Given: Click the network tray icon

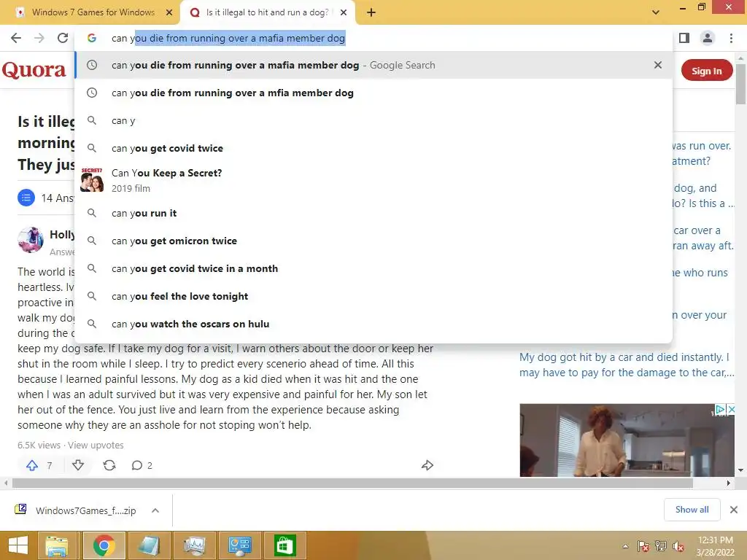Looking at the screenshot, I should click(661, 546).
